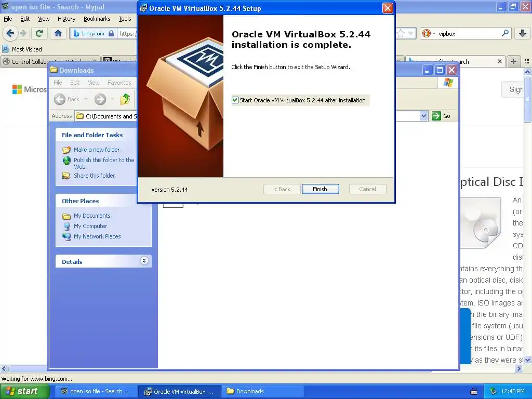Click the padlock security icon in address bar

pyautogui.click(x=111, y=34)
